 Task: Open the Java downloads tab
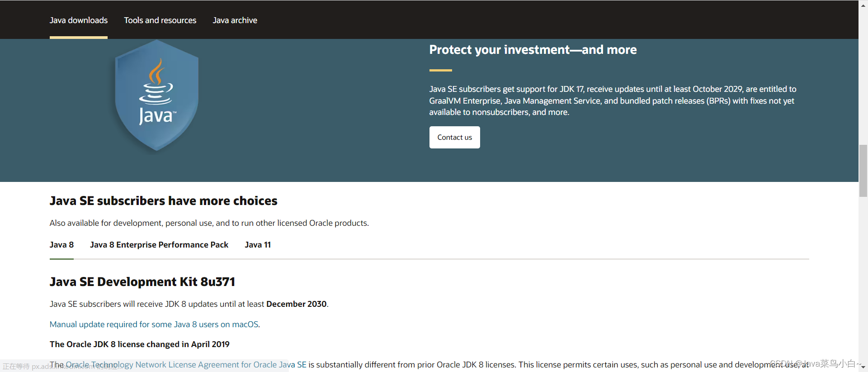pos(79,20)
